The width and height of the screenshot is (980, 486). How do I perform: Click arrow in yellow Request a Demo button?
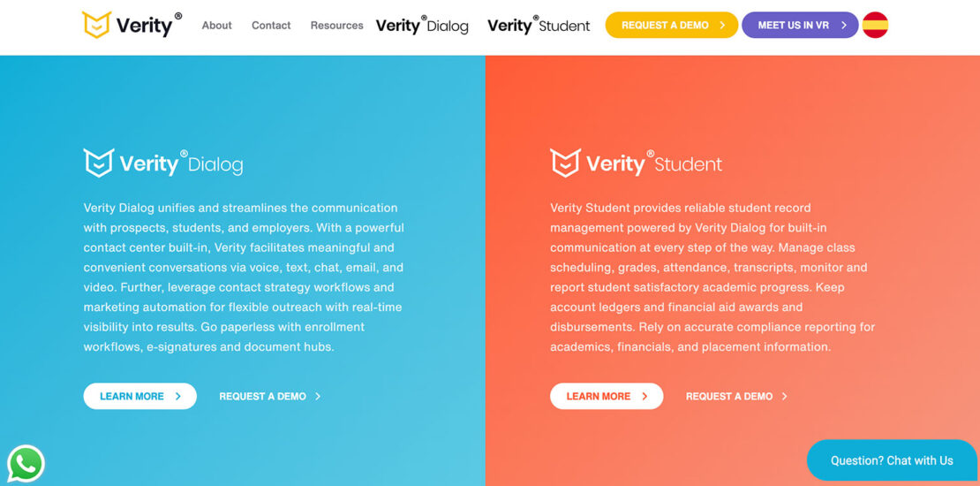[x=722, y=25]
